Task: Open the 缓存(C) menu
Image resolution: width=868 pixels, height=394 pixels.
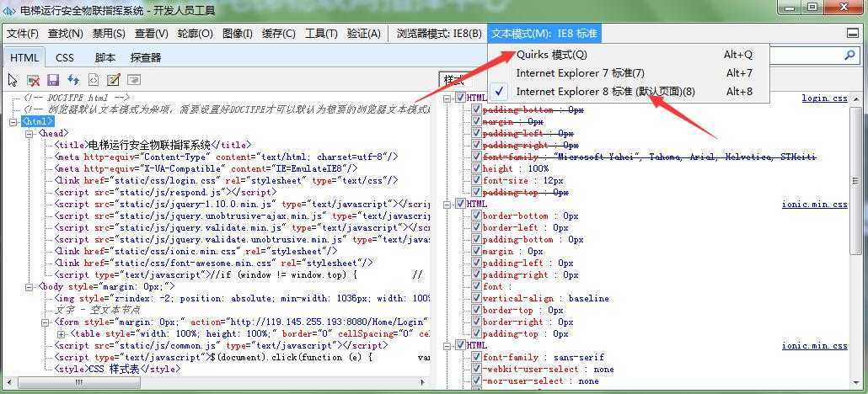Action: point(278,34)
